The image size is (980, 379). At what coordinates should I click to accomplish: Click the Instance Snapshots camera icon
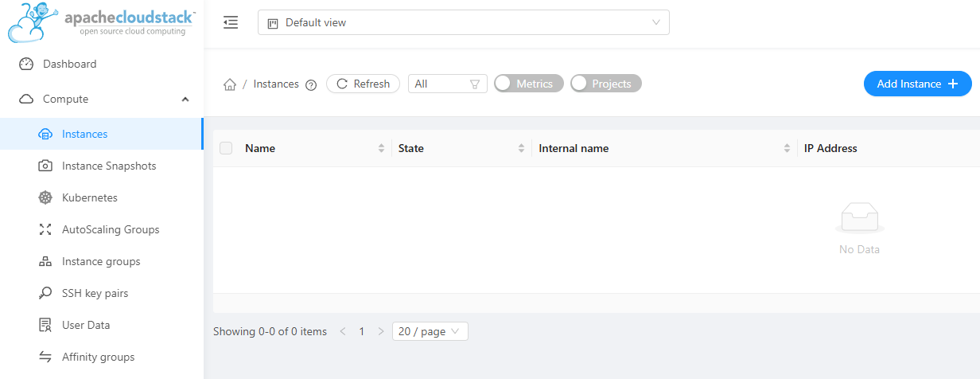coord(45,166)
